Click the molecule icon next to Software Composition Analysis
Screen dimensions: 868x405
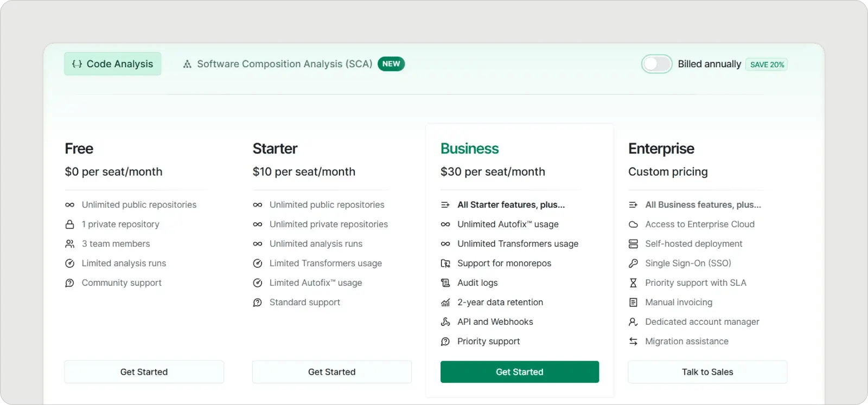pyautogui.click(x=187, y=63)
